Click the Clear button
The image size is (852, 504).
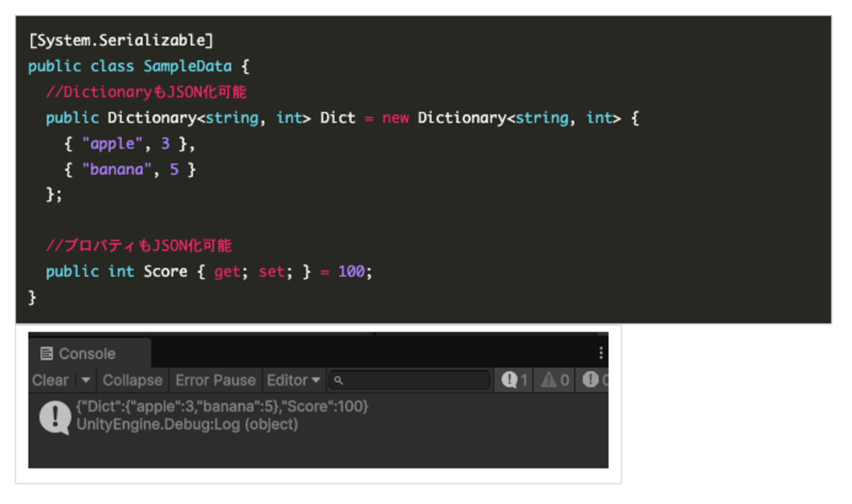point(49,379)
